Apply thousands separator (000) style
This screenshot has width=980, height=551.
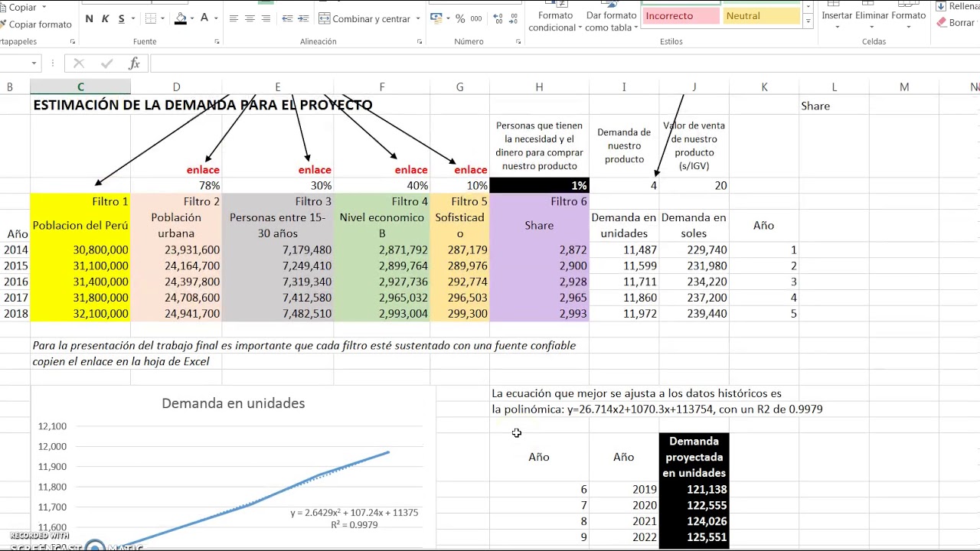[x=476, y=18]
